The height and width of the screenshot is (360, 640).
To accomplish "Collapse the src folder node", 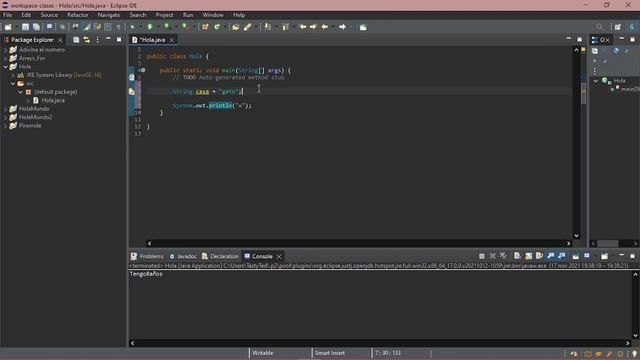I will tap(13, 83).
